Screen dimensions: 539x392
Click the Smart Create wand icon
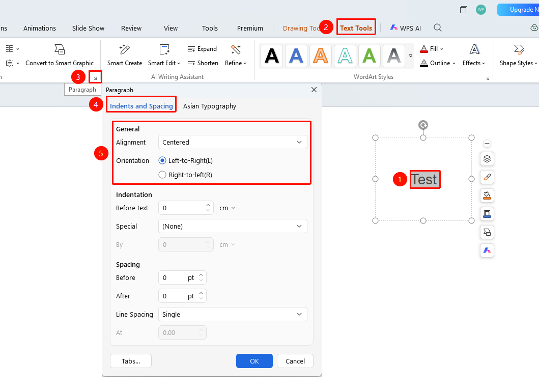pos(124,49)
